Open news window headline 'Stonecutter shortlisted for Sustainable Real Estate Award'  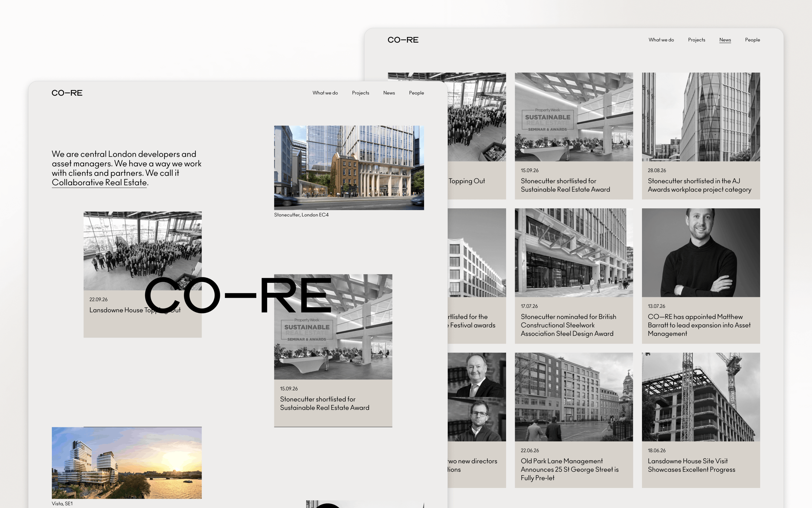(x=565, y=185)
